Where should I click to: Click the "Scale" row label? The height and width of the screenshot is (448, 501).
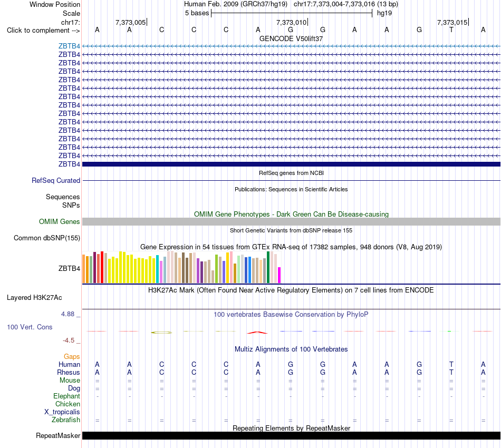click(x=71, y=13)
